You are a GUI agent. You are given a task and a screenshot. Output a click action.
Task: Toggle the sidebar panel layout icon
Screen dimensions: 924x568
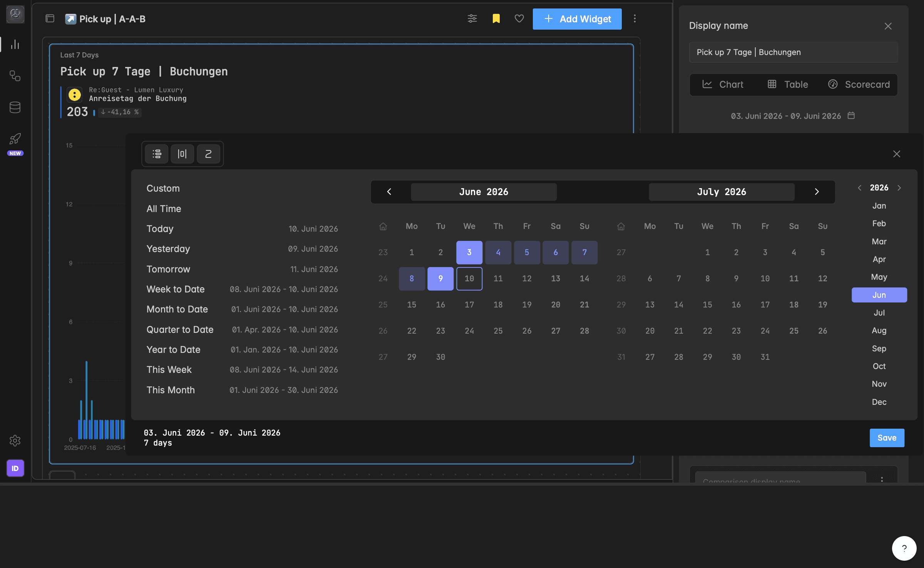[50, 18]
